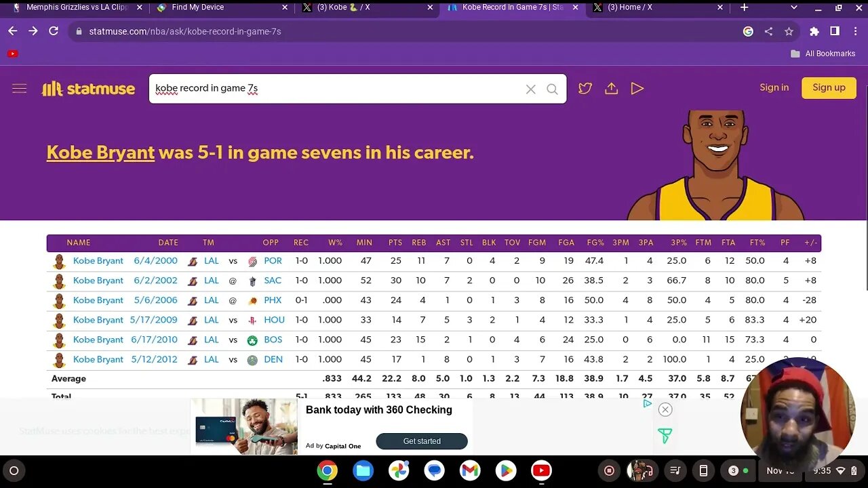Reload the StatMuse page

point(54,31)
